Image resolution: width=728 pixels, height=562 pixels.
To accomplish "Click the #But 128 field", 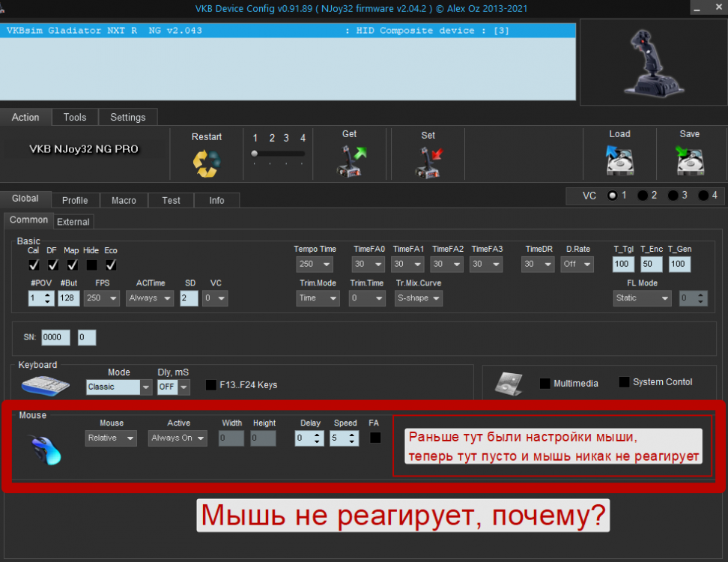I will (x=69, y=298).
